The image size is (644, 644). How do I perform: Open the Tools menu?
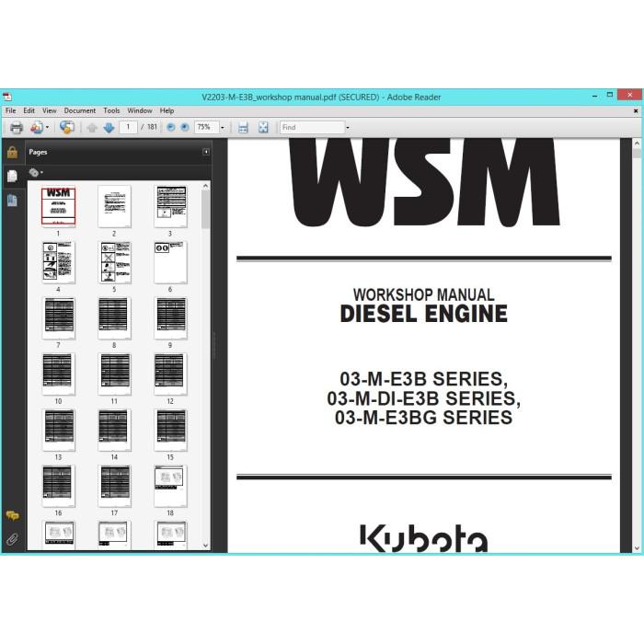click(x=111, y=110)
